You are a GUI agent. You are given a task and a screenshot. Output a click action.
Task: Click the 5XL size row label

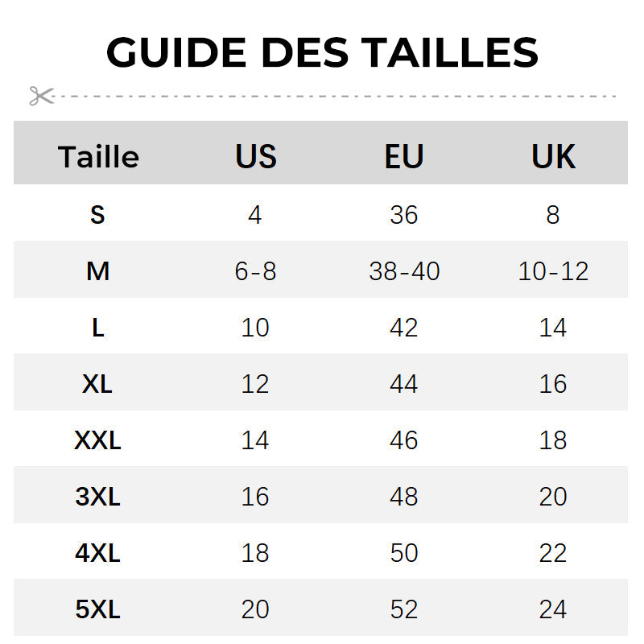point(97,609)
